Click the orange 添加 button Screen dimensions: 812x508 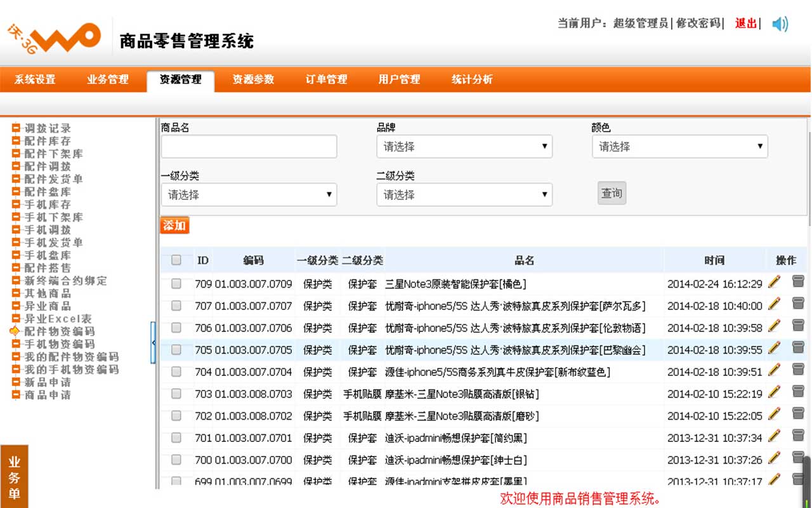174,225
